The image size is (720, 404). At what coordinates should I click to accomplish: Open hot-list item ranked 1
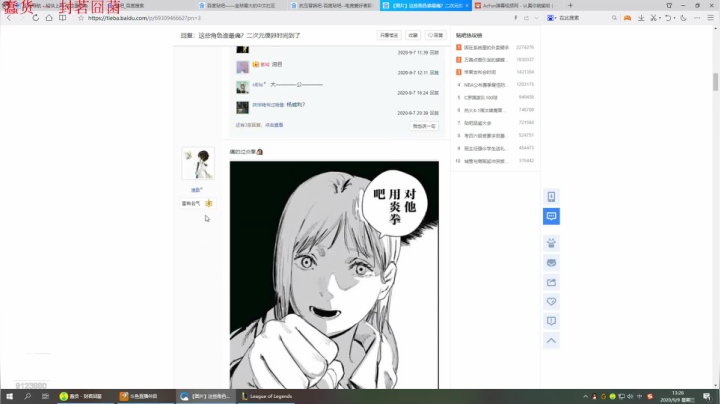coord(486,47)
